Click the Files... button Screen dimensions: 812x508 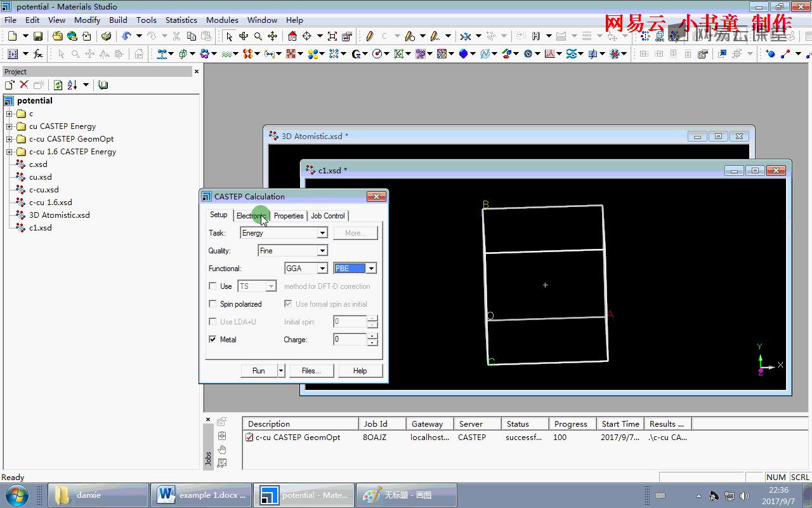[x=311, y=371]
